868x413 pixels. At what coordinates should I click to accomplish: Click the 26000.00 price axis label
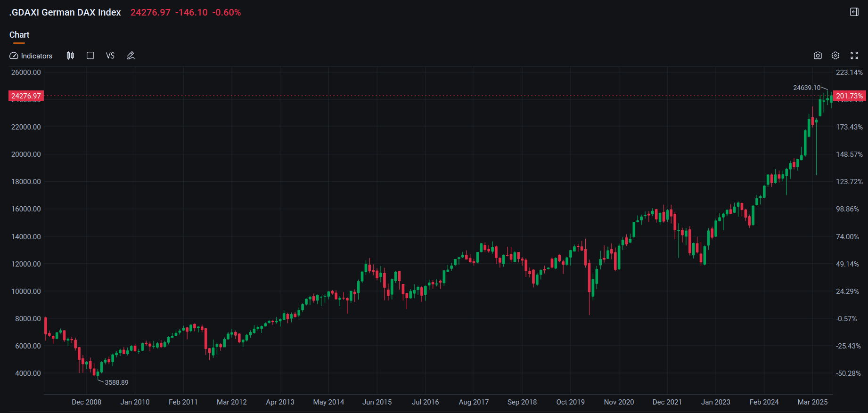pos(26,73)
